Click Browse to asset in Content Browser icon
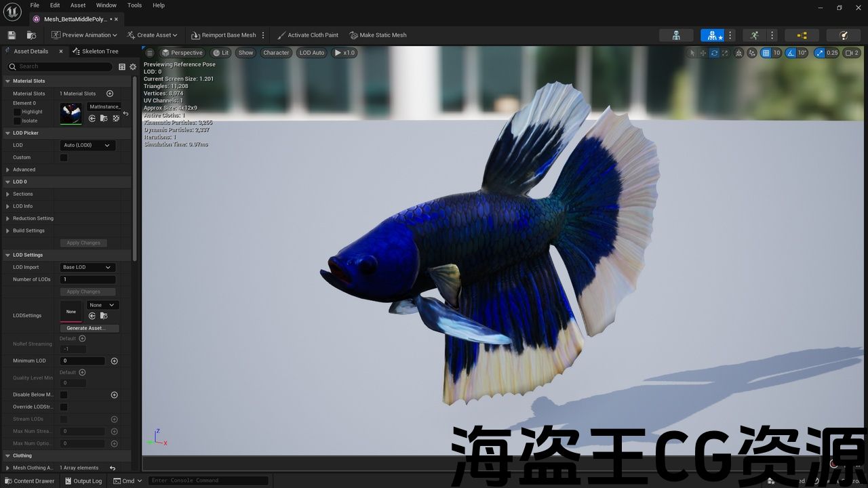Image resolution: width=868 pixels, height=488 pixels. [x=31, y=35]
